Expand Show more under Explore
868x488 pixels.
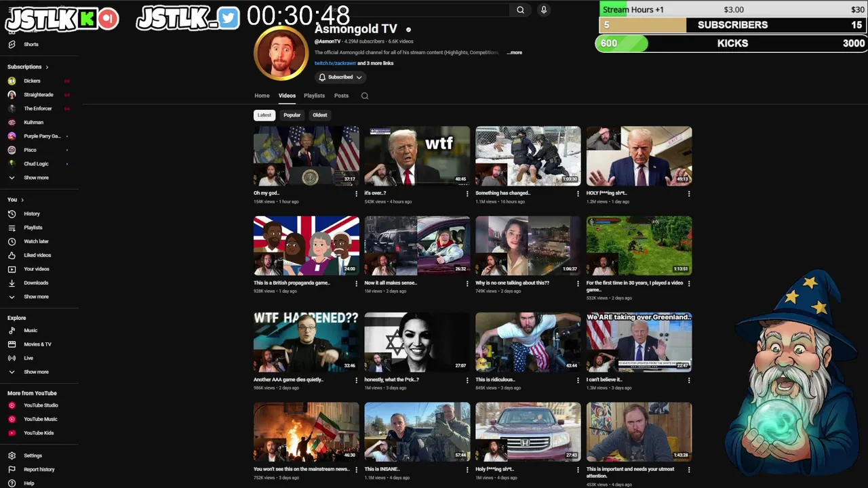(x=36, y=372)
